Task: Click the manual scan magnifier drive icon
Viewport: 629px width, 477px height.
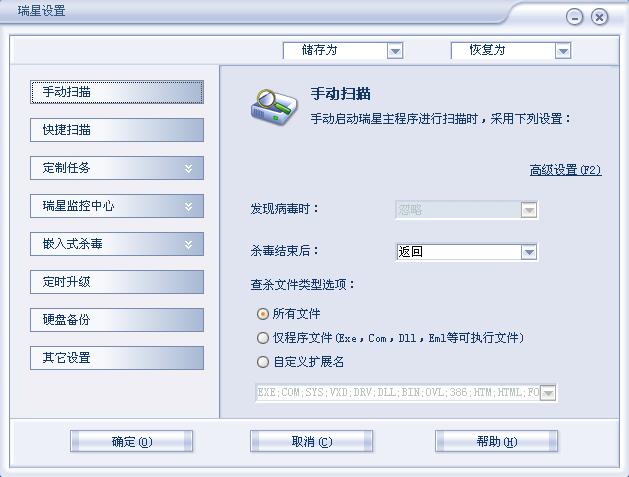Action: click(274, 107)
